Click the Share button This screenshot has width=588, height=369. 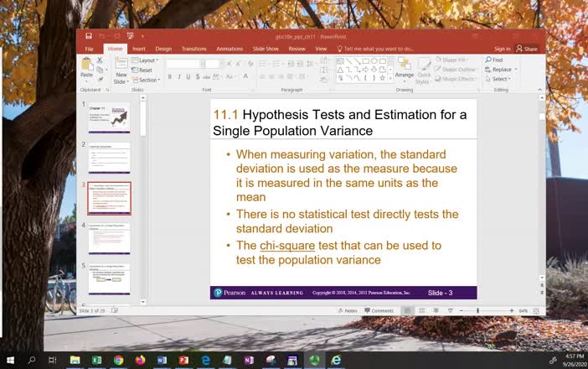tap(528, 49)
